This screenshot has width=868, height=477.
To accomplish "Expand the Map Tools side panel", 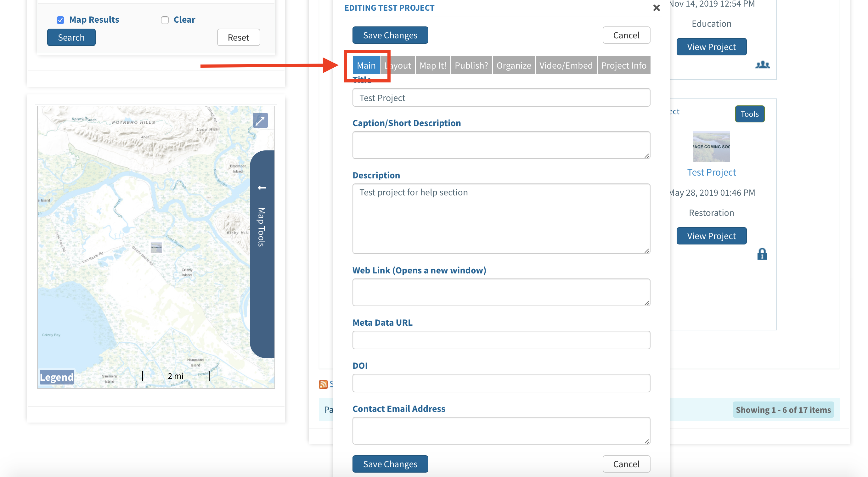I will 262,227.
